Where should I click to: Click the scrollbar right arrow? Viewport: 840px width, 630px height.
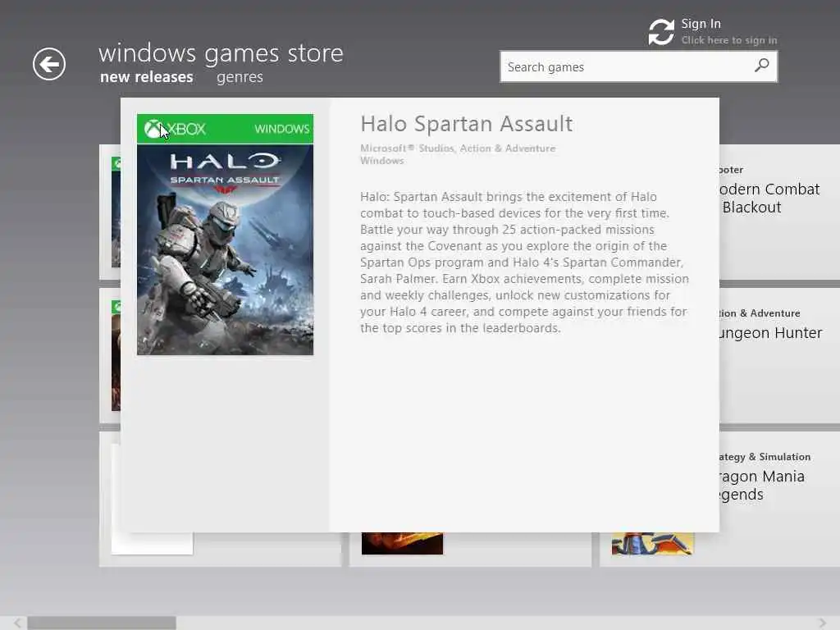click(x=822, y=623)
